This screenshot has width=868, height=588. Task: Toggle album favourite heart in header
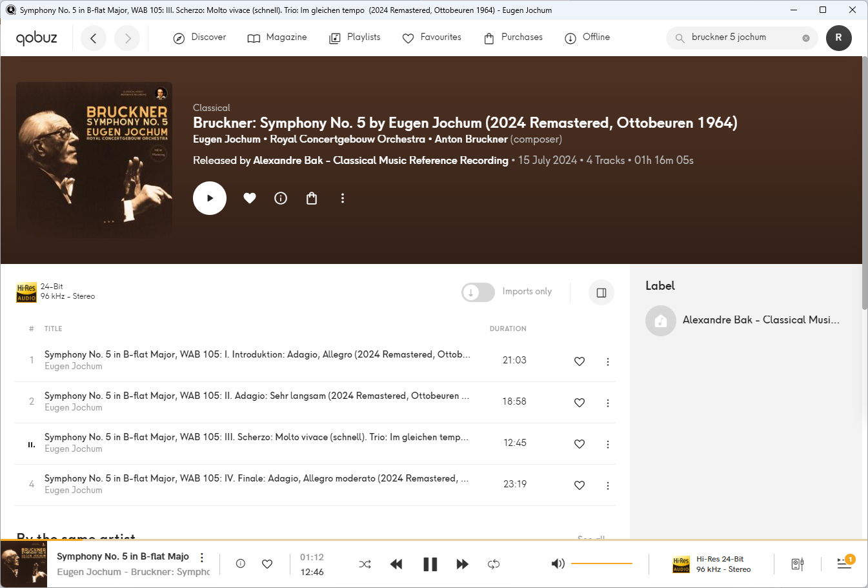[x=250, y=198]
